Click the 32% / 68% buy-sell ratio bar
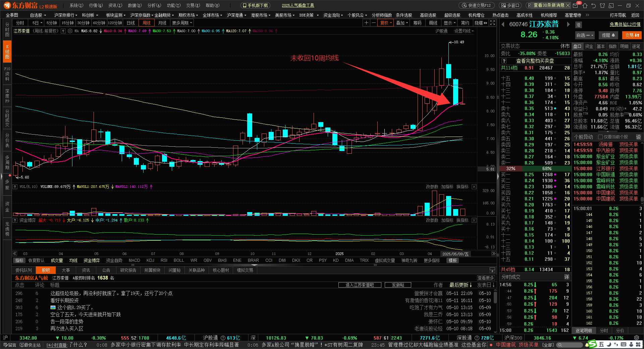The image size is (644, 349). 536,168
